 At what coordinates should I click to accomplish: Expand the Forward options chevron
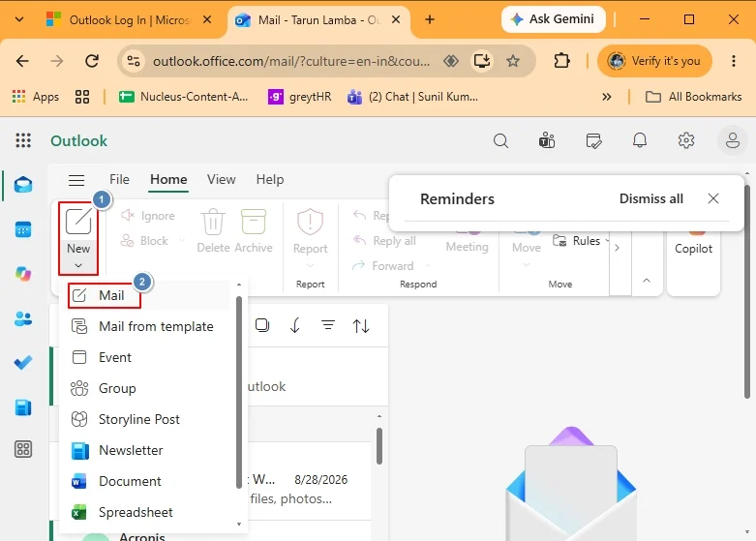427,266
